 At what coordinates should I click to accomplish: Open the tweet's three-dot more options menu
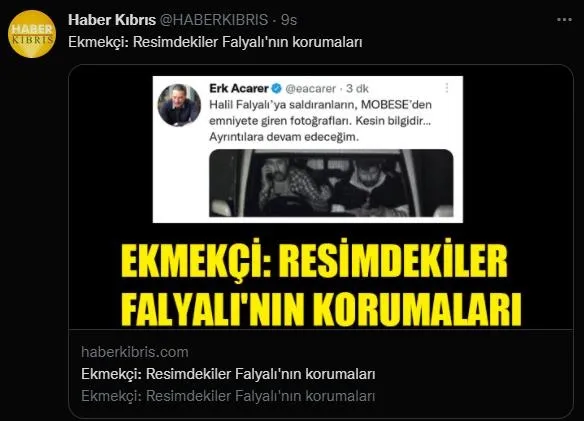tap(564, 20)
